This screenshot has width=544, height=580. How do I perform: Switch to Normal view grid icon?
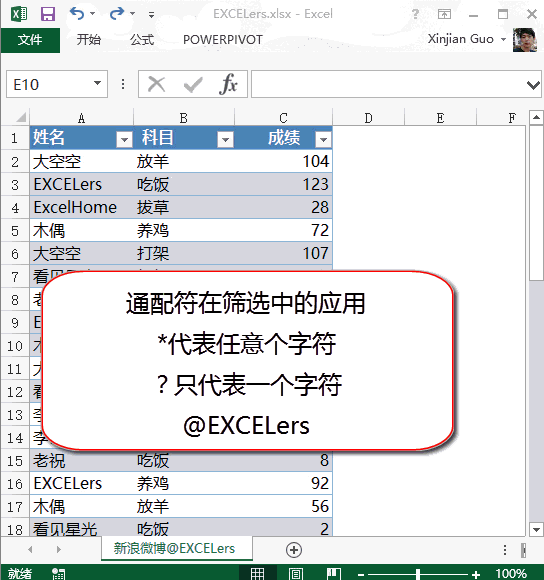point(257,573)
